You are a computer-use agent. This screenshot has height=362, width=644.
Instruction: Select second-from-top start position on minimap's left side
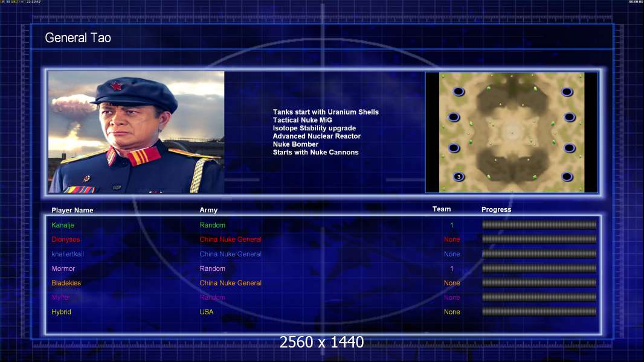[454, 117]
